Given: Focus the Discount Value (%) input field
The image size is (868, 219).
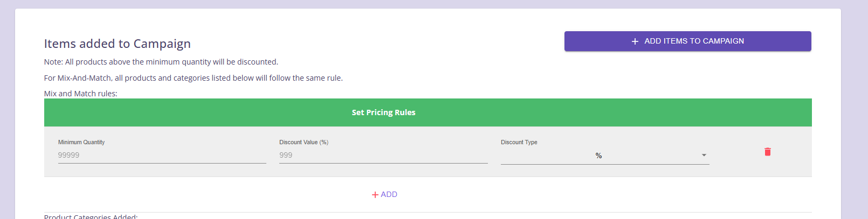Looking at the screenshot, I should point(383,155).
